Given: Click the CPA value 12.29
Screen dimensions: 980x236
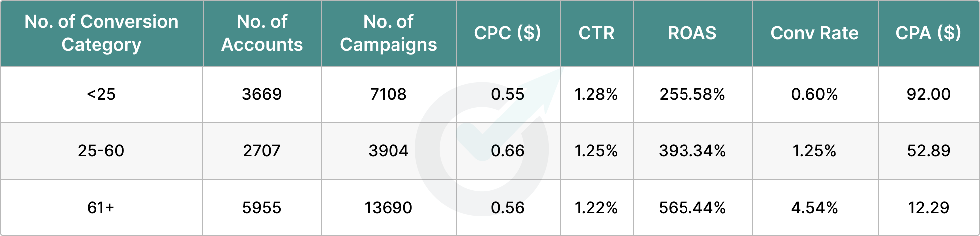Looking at the screenshot, I should coord(928,208).
